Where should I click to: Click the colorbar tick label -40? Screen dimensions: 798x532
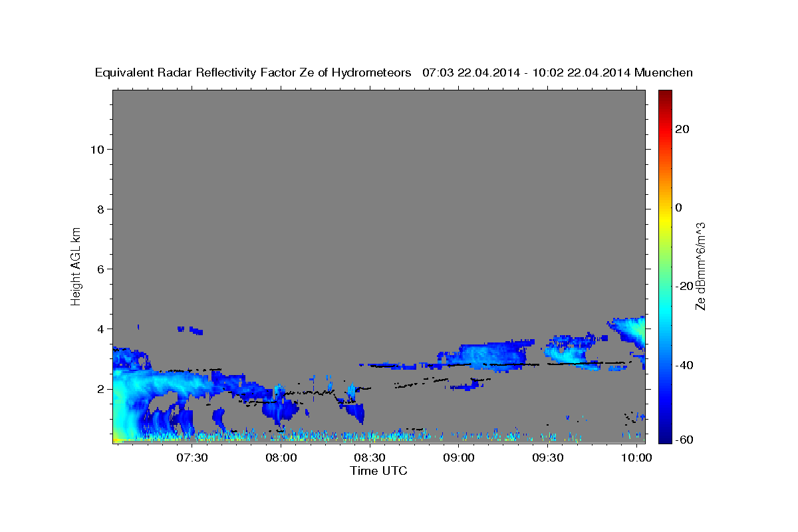pyautogui.click(x=684, y=365)
